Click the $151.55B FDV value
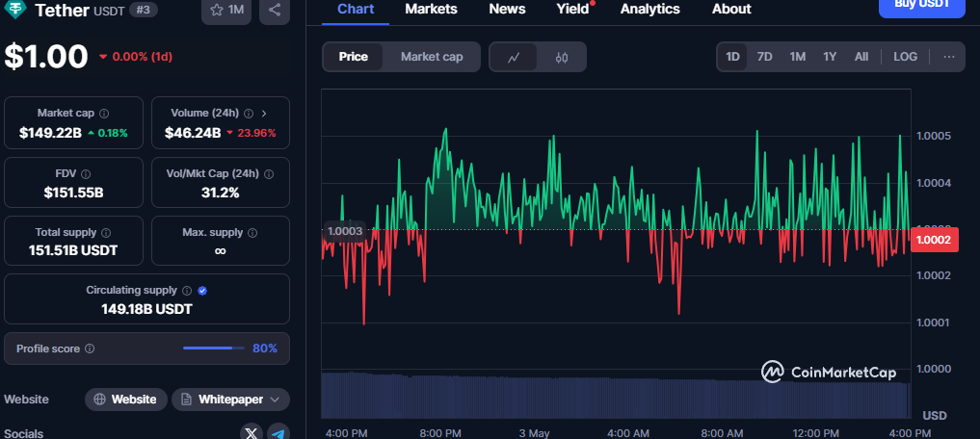The height and width of the screenshot is (439, 980). [74, 193]
